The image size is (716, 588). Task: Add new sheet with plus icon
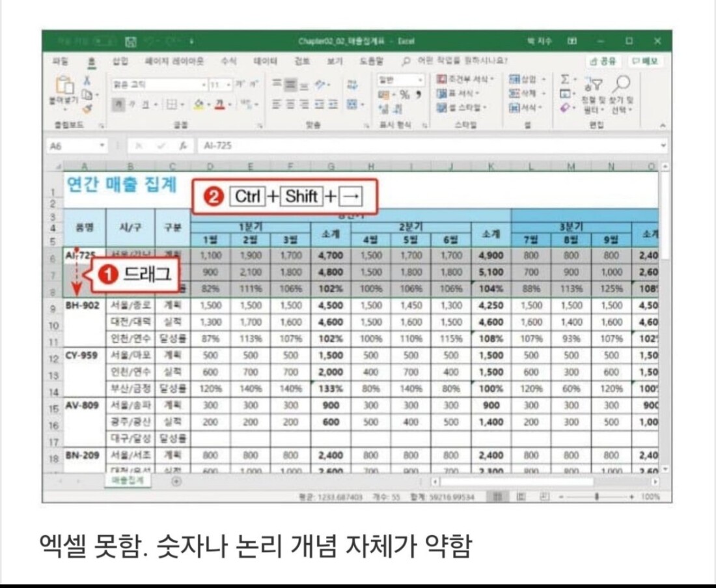coord(176,481)
